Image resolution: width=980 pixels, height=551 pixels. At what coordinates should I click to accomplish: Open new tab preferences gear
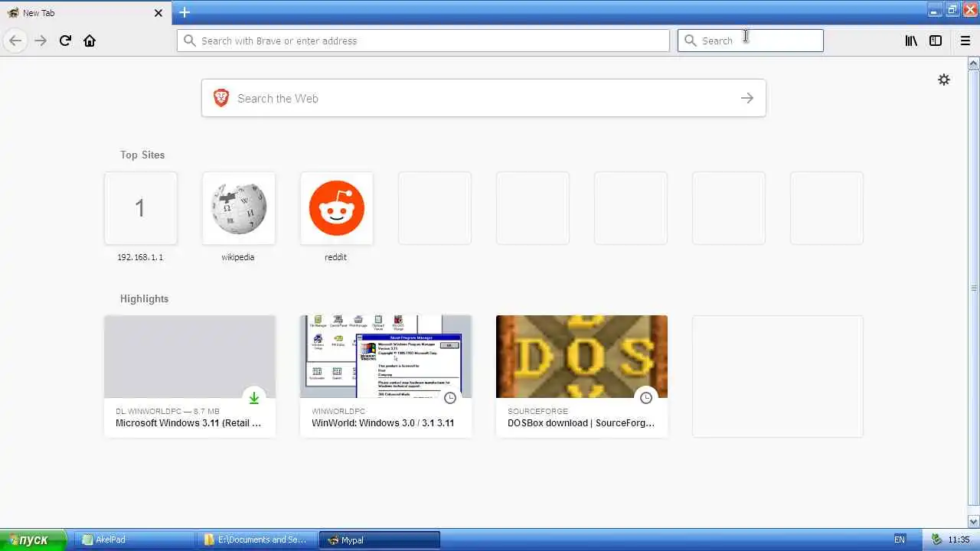click(x=944, y=80)
